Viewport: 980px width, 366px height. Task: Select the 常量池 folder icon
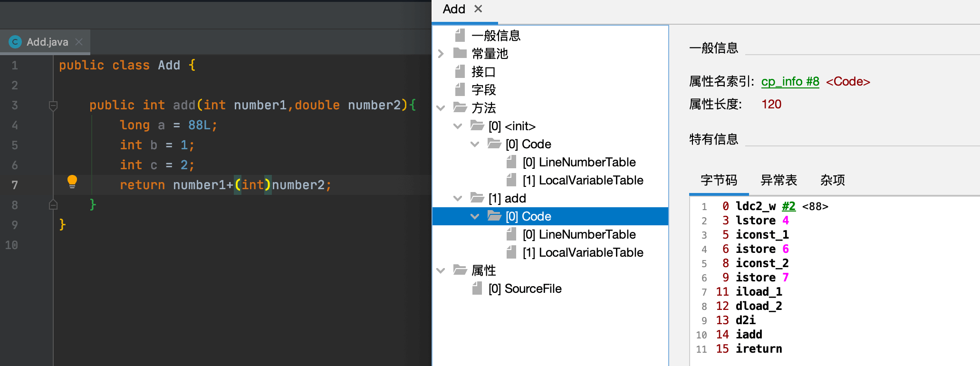pyautogui.click(x=460, y=53)
